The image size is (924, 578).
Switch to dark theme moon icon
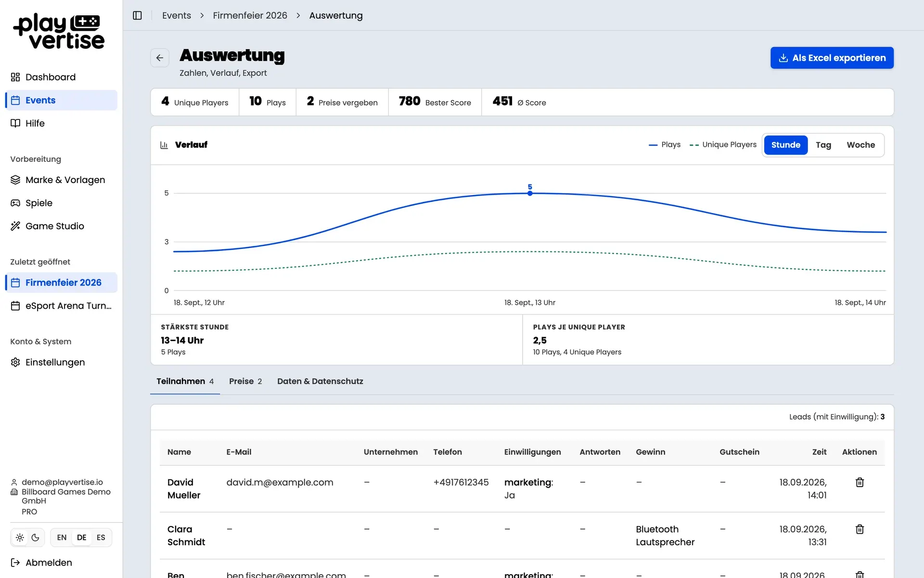pos(36,538)
